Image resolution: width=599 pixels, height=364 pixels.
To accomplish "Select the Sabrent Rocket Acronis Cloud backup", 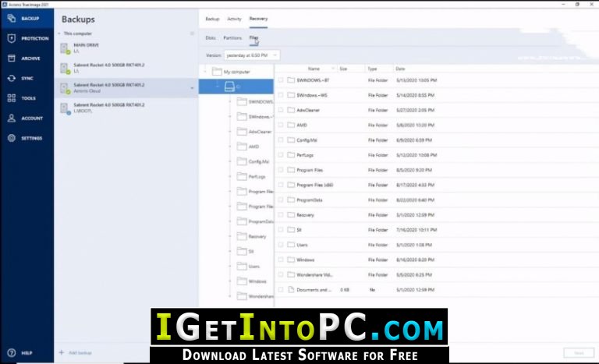I will pos(126,88).
